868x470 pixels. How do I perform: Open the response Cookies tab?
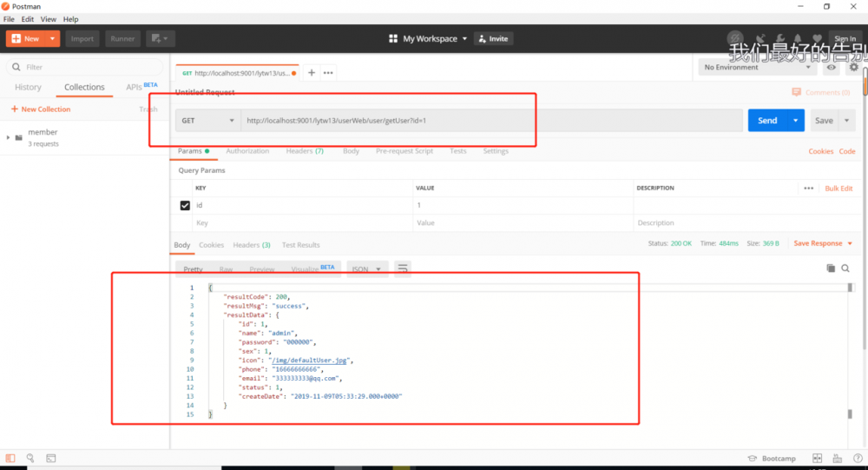(212, 244)
